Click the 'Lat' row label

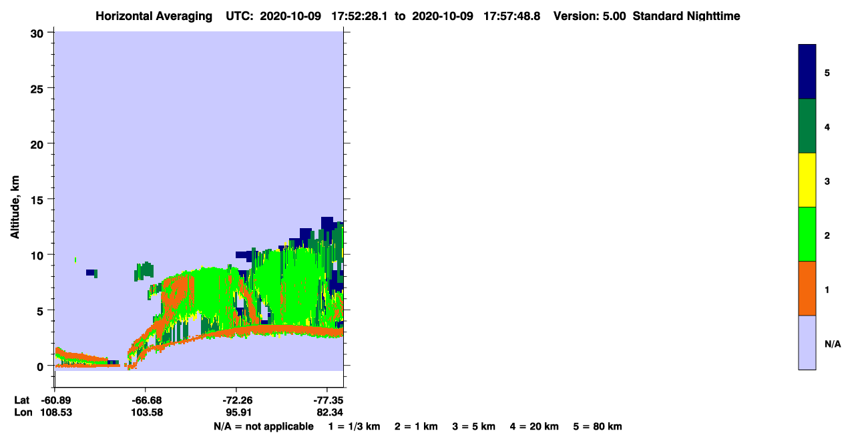click(22, 400)
